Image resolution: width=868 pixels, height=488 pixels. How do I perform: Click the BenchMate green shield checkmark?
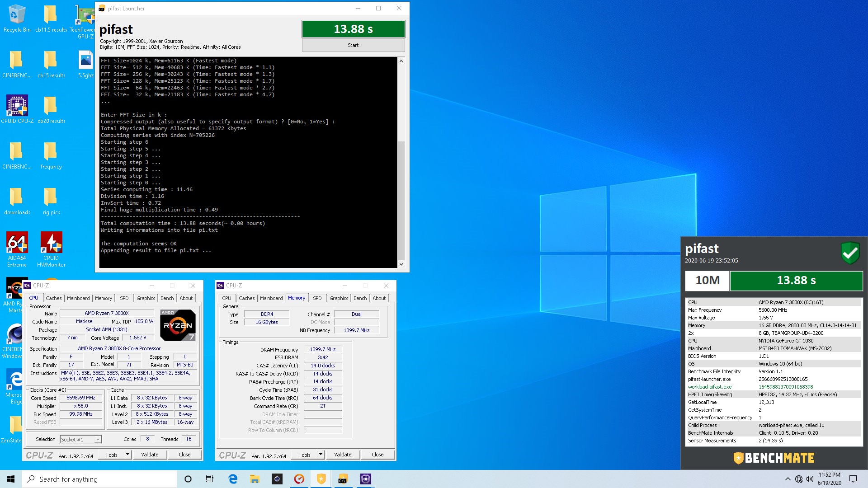tap(850, 253)
